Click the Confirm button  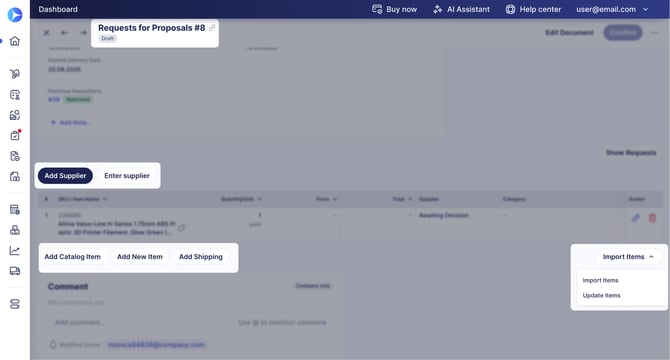623,32
